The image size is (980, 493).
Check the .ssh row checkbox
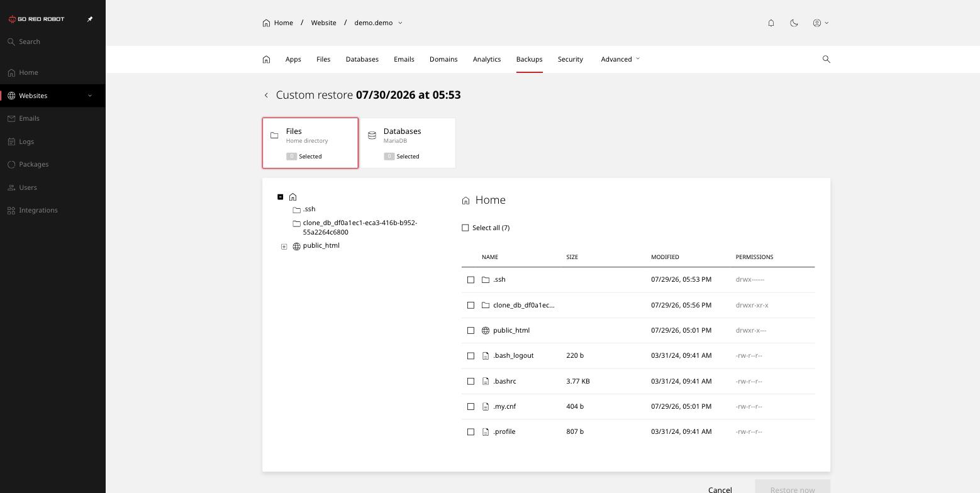[471, 280]
